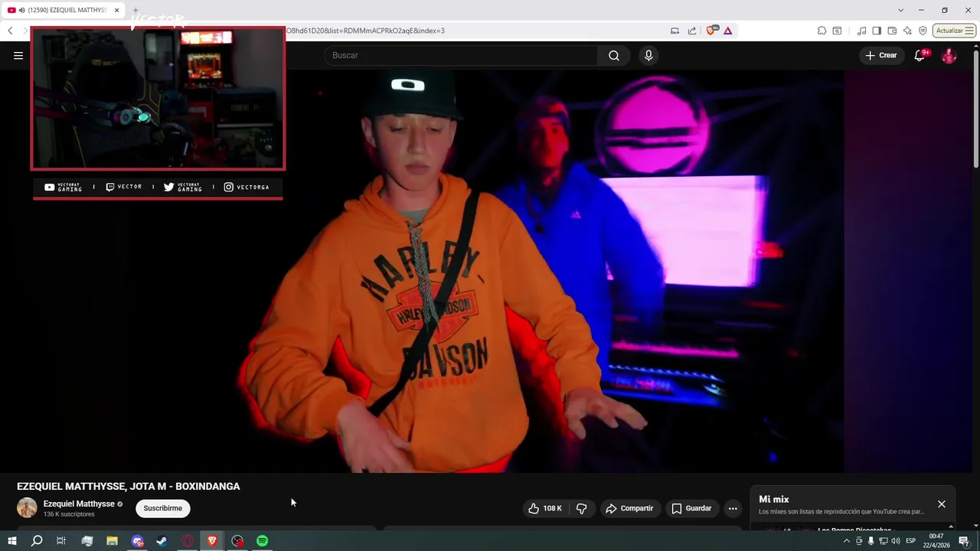
Task: Open the more actions three-dot menu
Action: point(733,508)
